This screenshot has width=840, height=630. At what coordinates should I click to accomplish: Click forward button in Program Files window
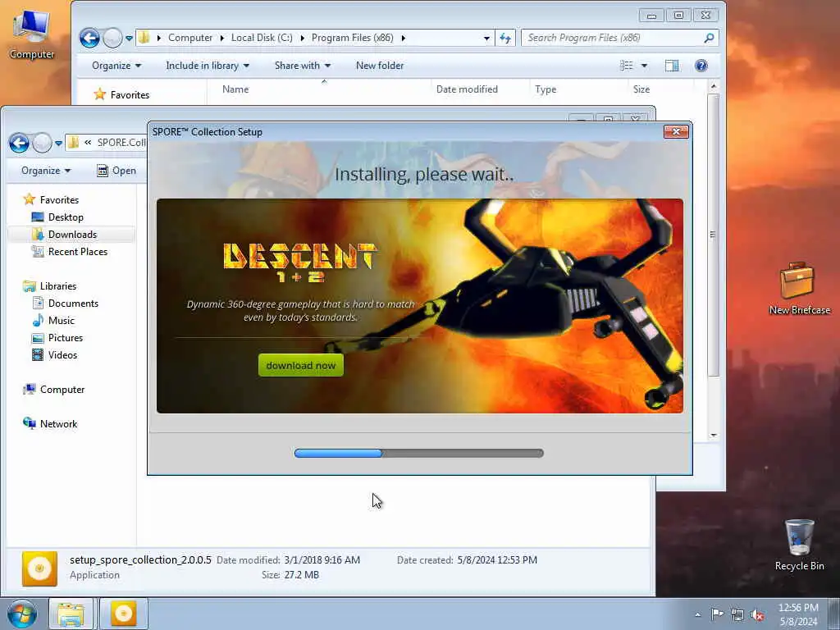coord(112,38)
